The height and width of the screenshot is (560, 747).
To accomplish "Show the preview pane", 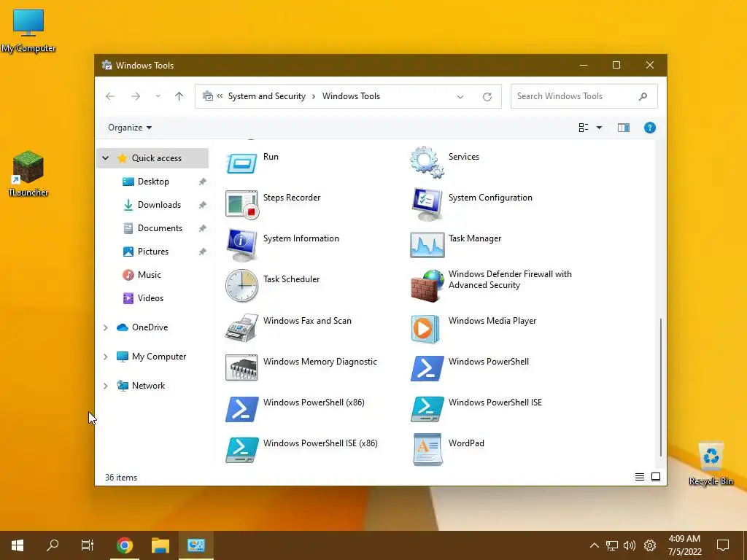I will coord(624,128).
